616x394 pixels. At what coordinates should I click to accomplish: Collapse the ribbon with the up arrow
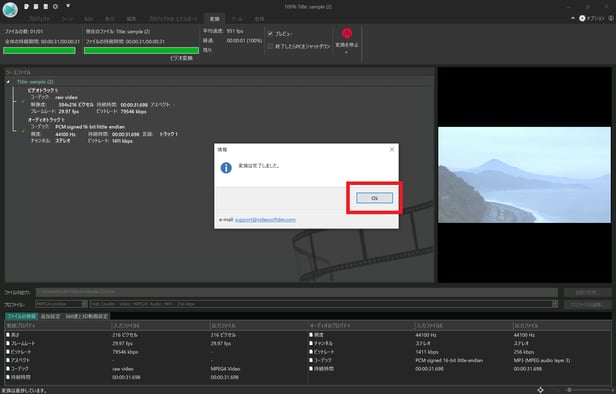coord(573,18)
